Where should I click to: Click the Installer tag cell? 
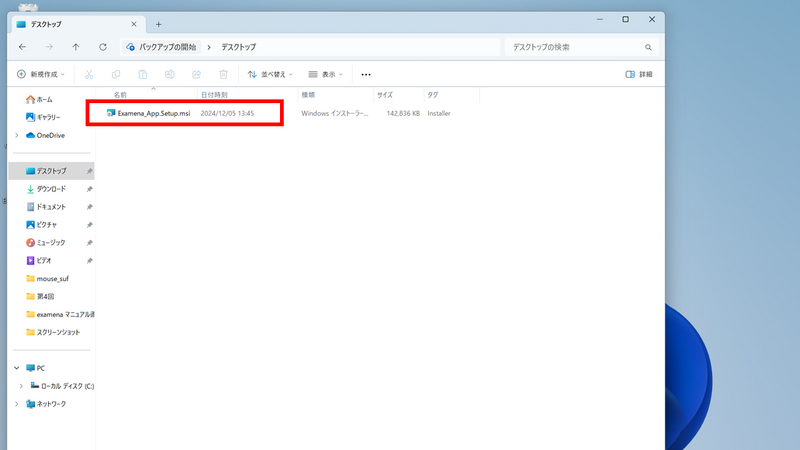click(439, 113)
